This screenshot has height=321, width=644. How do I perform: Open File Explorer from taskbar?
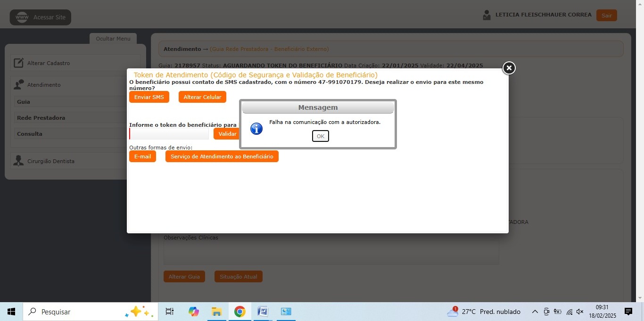coord(216,312)
